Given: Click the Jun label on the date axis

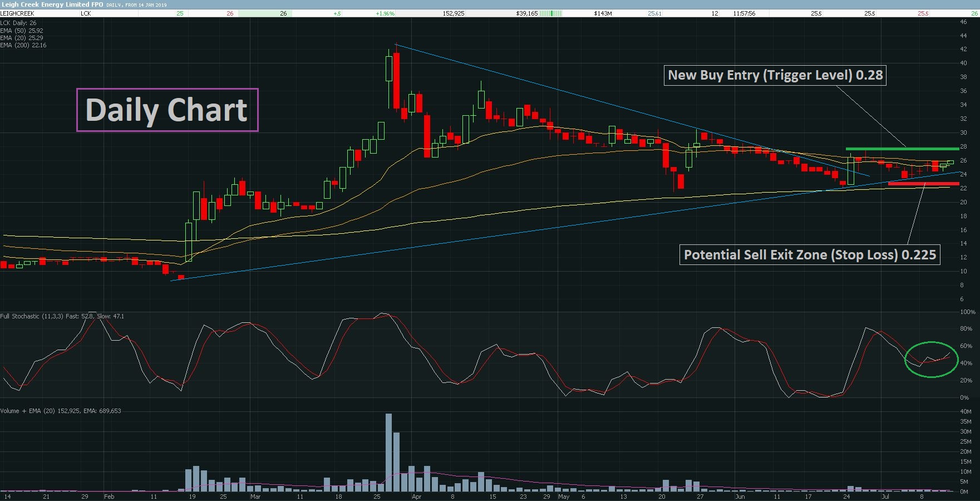Looking at the screenshot, I should 740,497.
